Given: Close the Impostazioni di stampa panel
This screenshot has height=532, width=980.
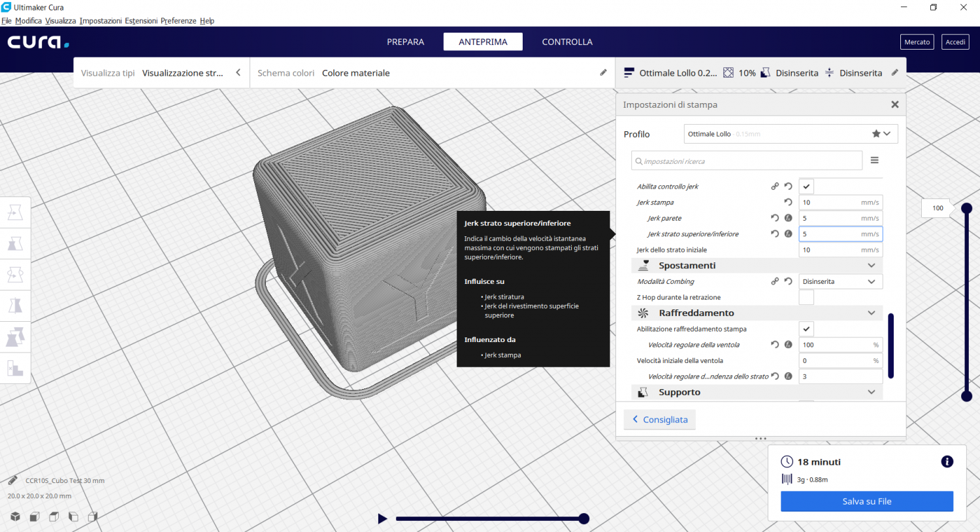Looking at the screenshot, I should point(894,104).
